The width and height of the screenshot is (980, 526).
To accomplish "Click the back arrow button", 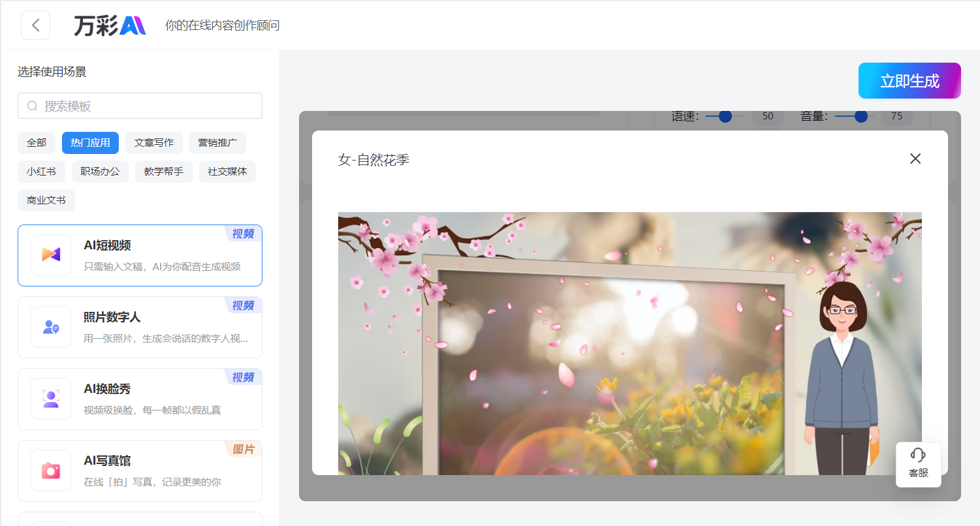I will [36, 25].
